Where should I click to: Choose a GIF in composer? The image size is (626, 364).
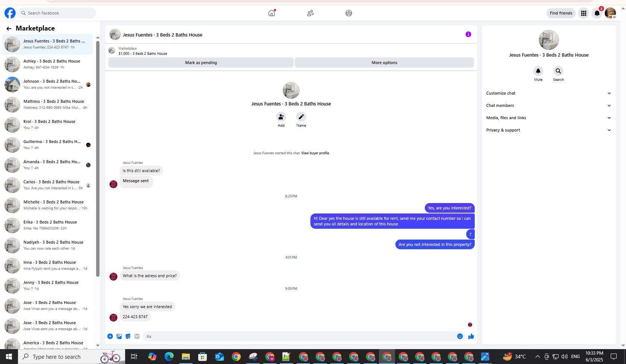tap(137, 336)
